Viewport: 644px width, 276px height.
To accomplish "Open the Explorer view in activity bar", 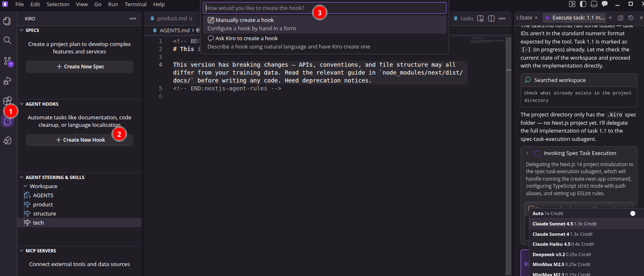I will pyautogui.click(x=7, y=20).
